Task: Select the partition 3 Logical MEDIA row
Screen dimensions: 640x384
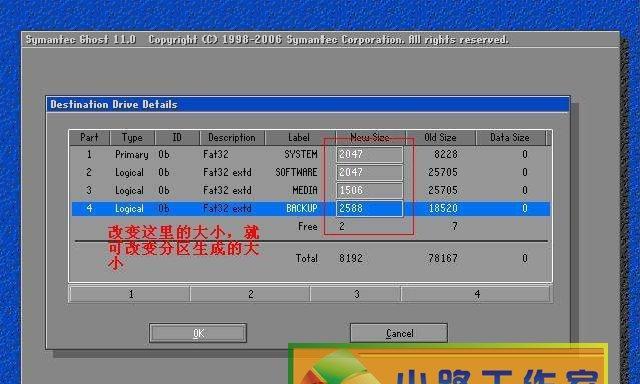Action: [x=311, y=191]
